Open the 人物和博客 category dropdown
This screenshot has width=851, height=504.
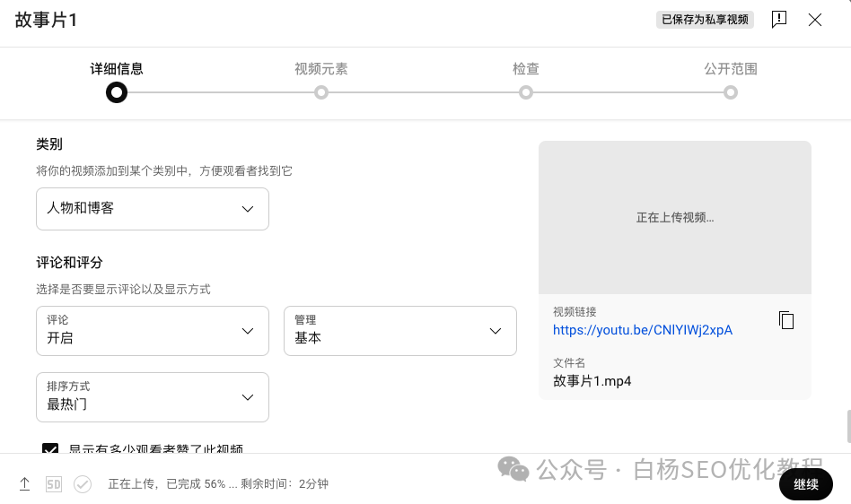(x=153, y=209)
